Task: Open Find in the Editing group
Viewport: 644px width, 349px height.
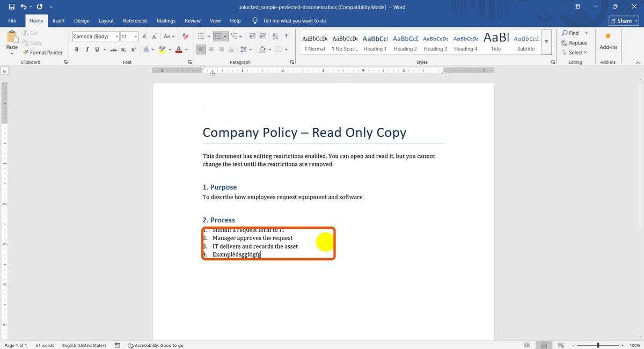Action: coord(570,33)
